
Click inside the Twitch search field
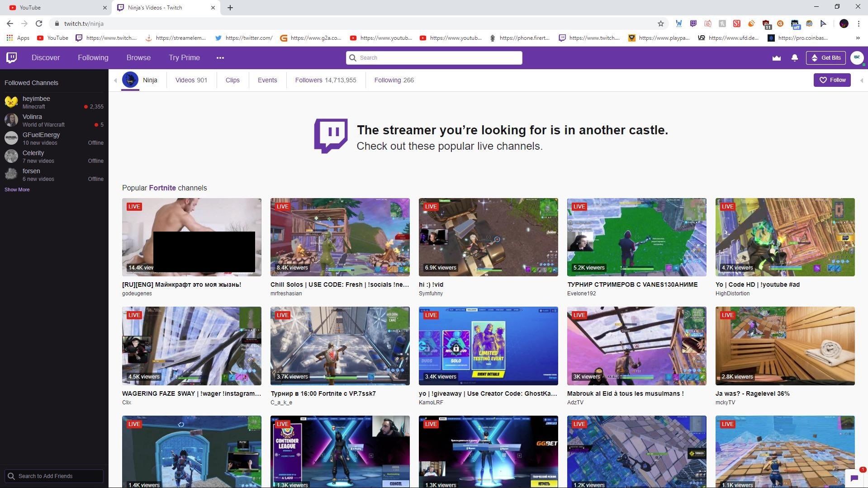tap(434, 58)
